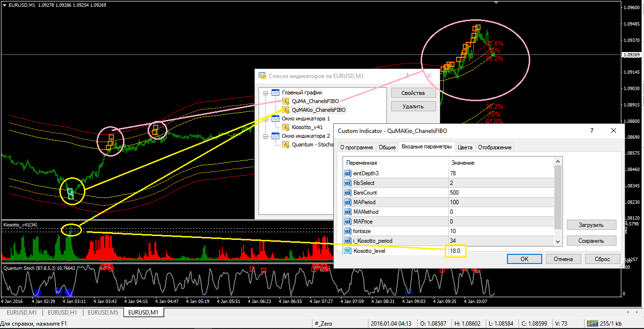Click the Свойства button

pos(413,93)
